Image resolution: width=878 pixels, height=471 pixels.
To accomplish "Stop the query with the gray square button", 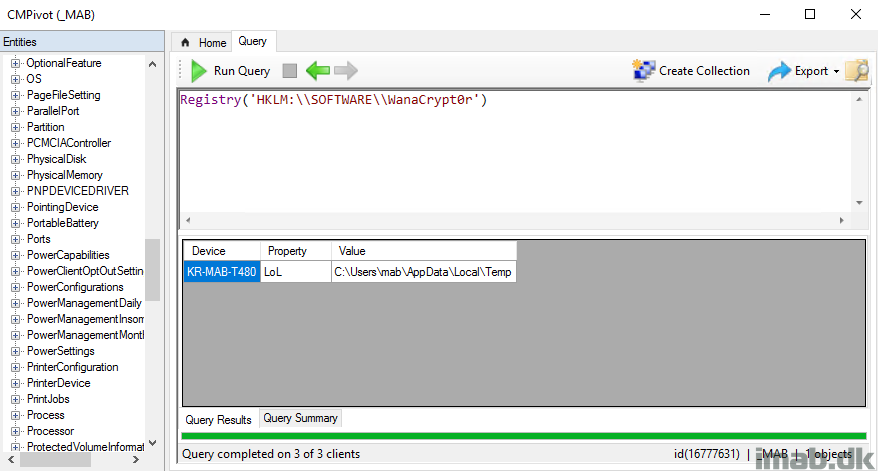I will click(x=289, y=71).
